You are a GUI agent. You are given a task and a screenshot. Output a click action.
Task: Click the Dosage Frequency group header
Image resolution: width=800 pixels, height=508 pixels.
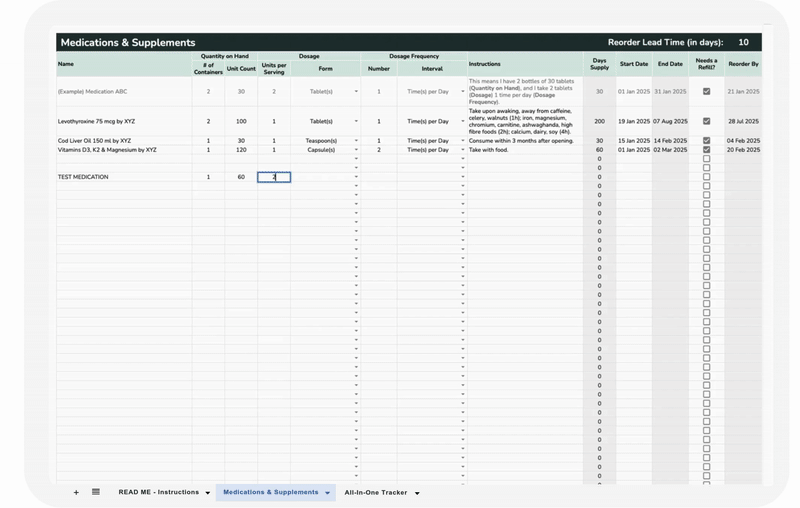tap(414, 56)
